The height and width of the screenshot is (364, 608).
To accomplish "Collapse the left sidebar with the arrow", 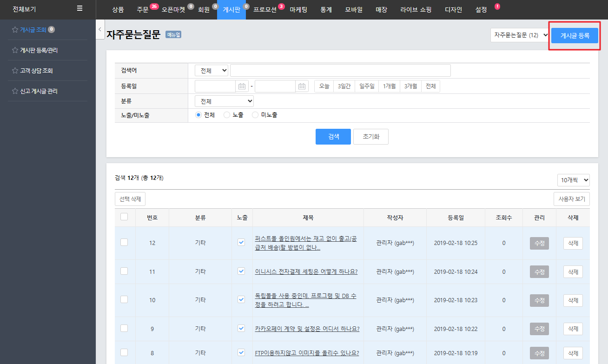I will pyautogui.click(x=100, y=30).
